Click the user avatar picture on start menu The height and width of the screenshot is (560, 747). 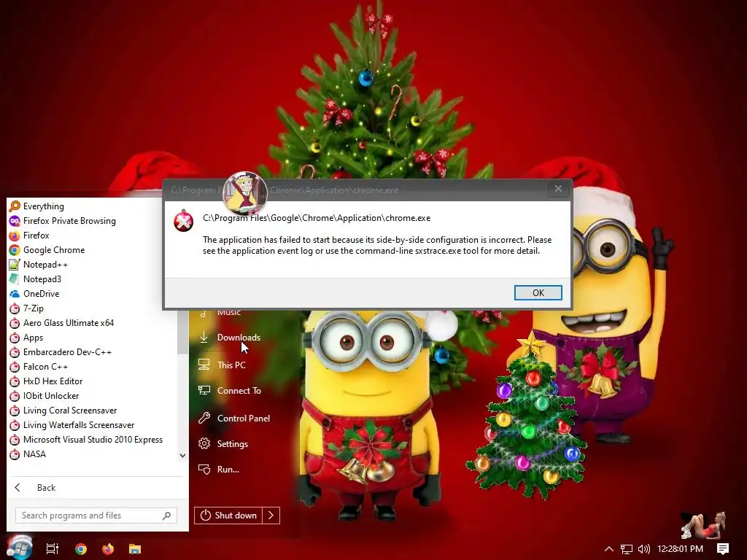(245, 193)
